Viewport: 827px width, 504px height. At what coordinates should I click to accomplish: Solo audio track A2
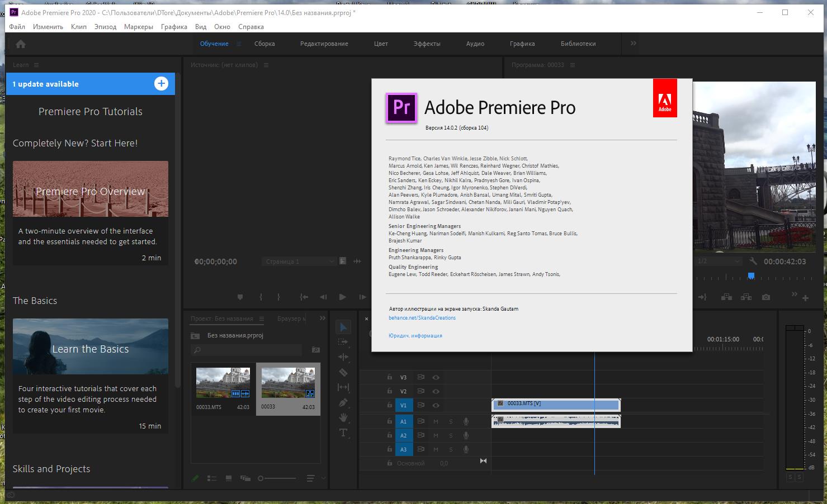click(x=451, y=435)
